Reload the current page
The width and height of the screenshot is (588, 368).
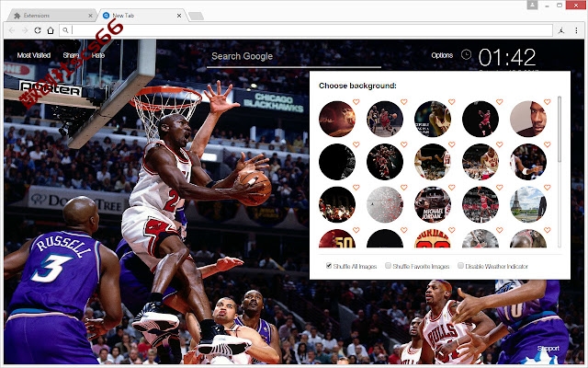tap(38, 30)
